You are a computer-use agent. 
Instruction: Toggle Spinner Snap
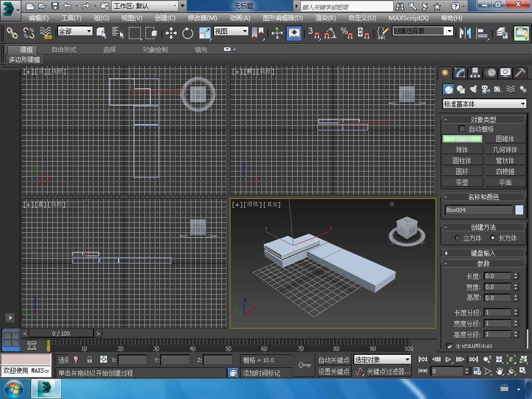point(363,33)
